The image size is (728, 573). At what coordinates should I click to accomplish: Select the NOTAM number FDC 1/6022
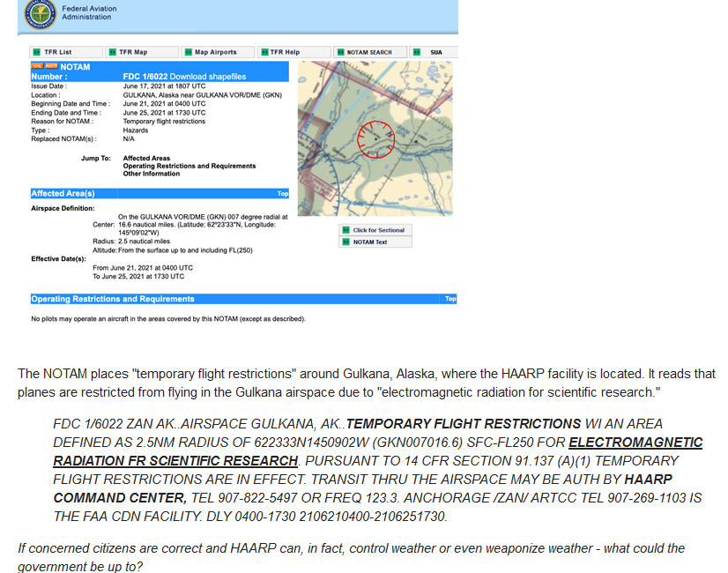click(145, 77)
